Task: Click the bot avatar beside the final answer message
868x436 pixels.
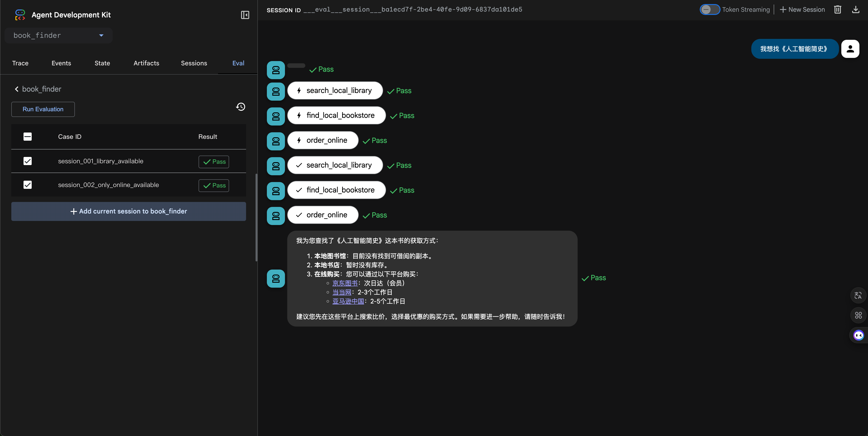Action: coord(276,278)
